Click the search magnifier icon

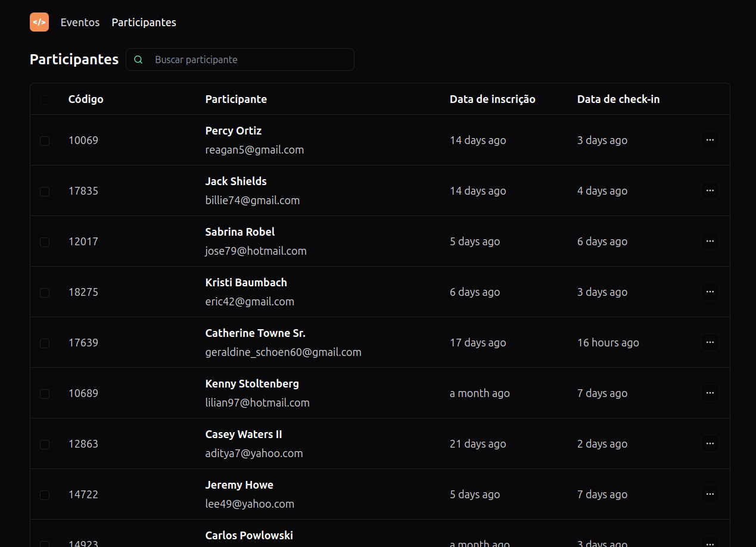[139, 60]
